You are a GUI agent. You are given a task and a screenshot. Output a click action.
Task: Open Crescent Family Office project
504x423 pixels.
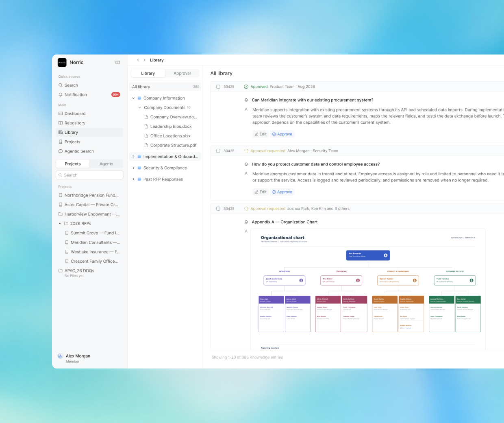click(x=93, y=262)
